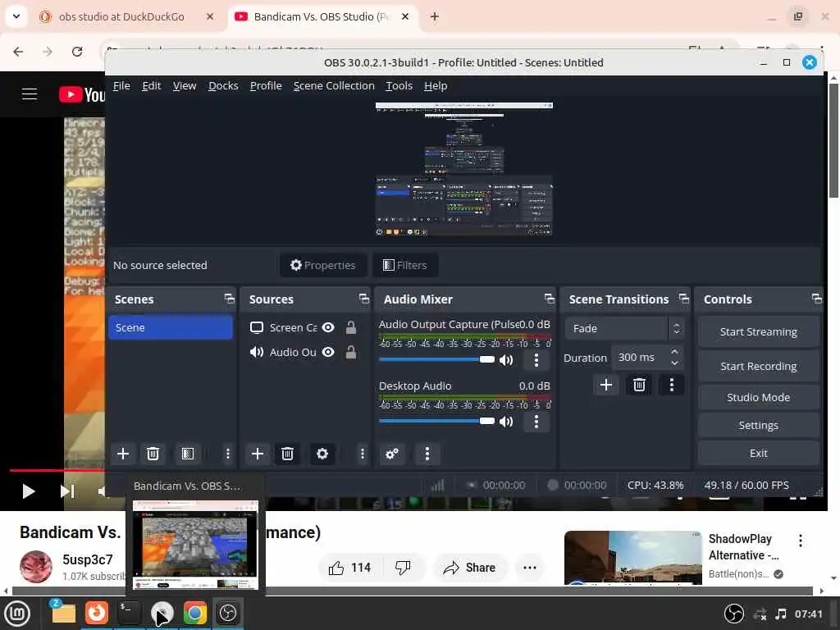Screen dimensions: 840x630
Task: Open browser tab search dropdown arrow
Action: point(16,16)
